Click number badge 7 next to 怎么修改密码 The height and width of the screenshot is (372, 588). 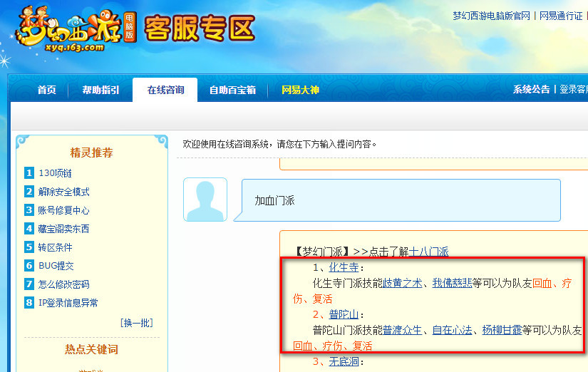pyautogui.click(x=29, y=284)
